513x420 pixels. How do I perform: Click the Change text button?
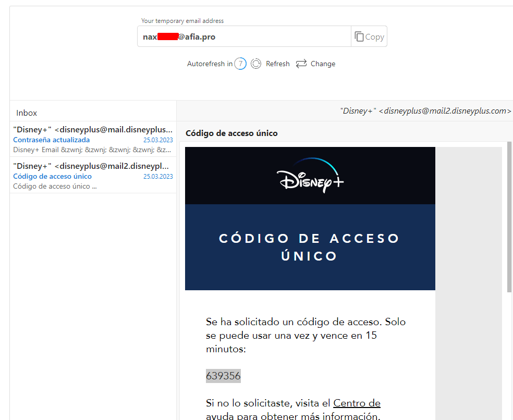(x=323, y=64)
